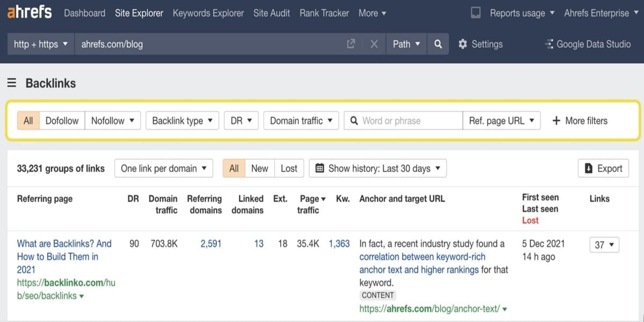
Task: Open Google Data Studio integration
Action: pos(588,44)
